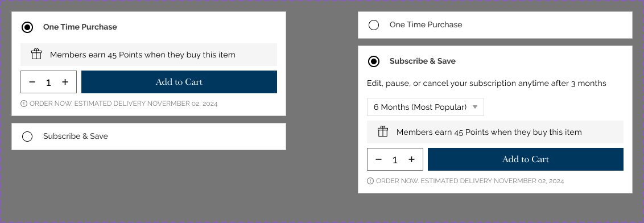Click gift icon in left panel points banner
This screenshot has height=223, width=644.
pos(36,54)
